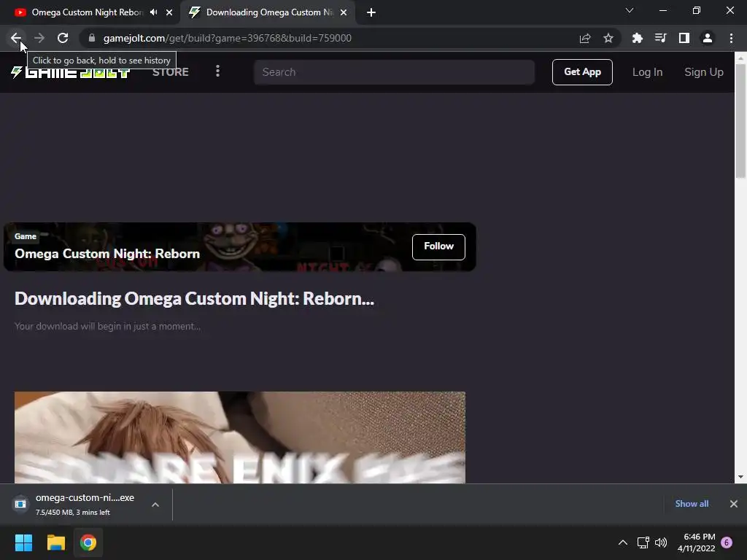
Task: Open the network status tray icon
Action: [x=643, y=542]
